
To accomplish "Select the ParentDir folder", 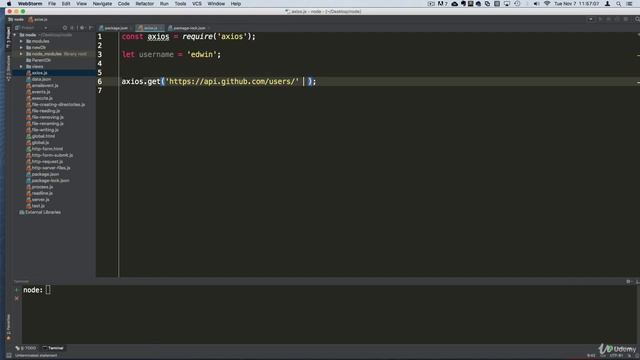I will pos(41,60).
